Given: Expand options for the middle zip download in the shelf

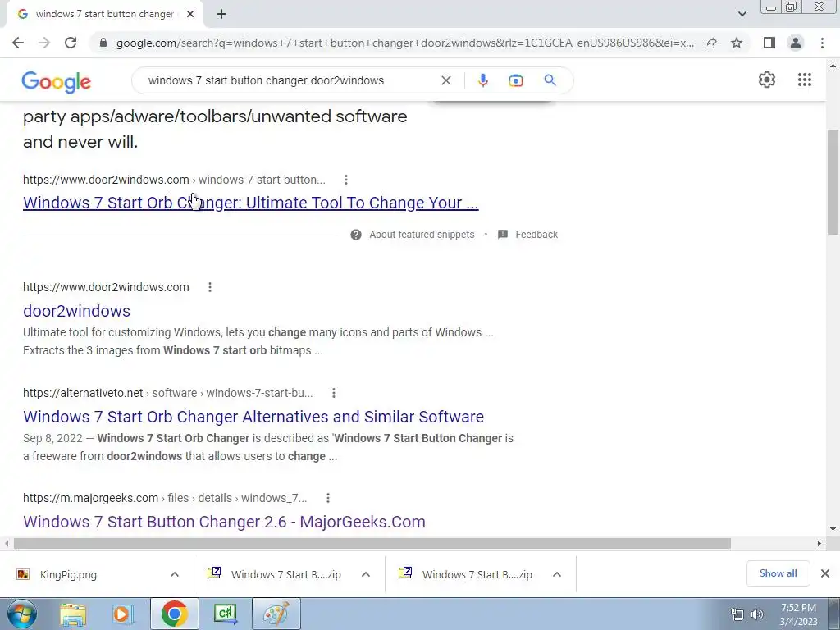Looking at the screenshot, I should (x=366, y=574).
